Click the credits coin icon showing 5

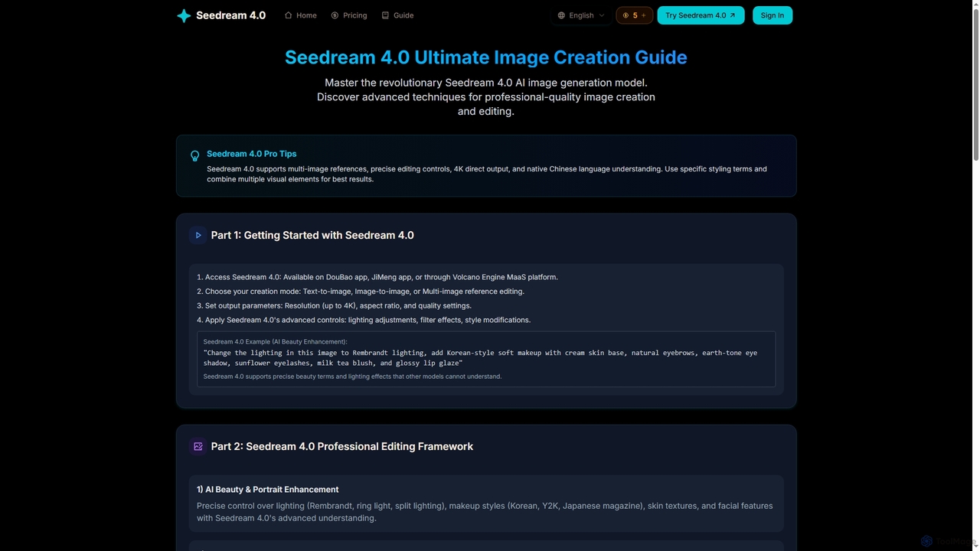[626, 15]
